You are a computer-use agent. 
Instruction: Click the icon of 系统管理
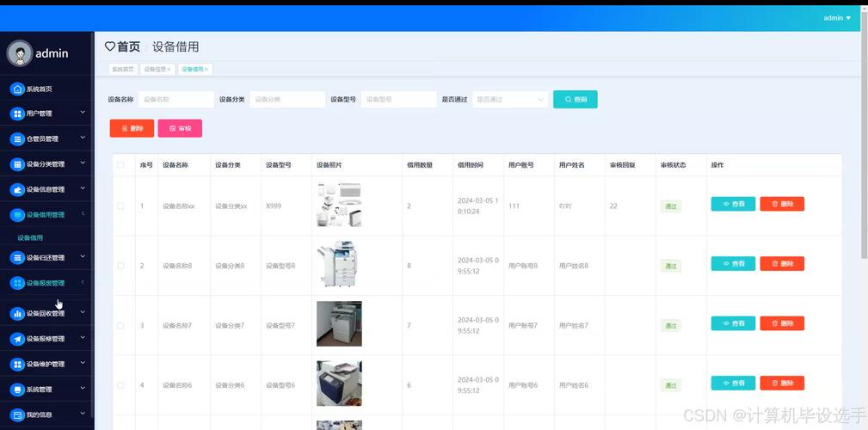tap(17, 390)
